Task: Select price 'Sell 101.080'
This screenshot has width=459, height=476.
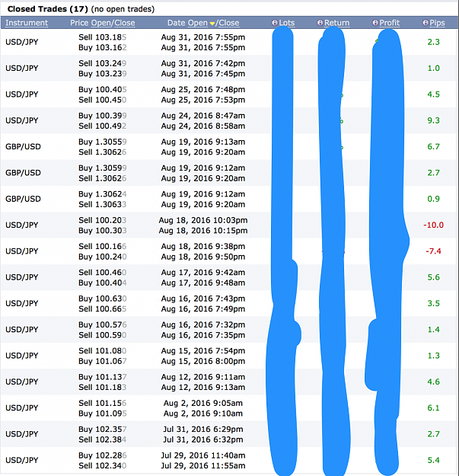Action: tap(103, 350)
